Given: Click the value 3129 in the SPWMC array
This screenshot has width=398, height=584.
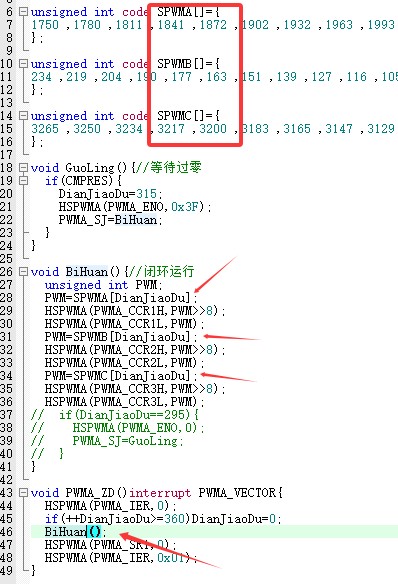Looking at the screenshot, I should coord(381,129).
